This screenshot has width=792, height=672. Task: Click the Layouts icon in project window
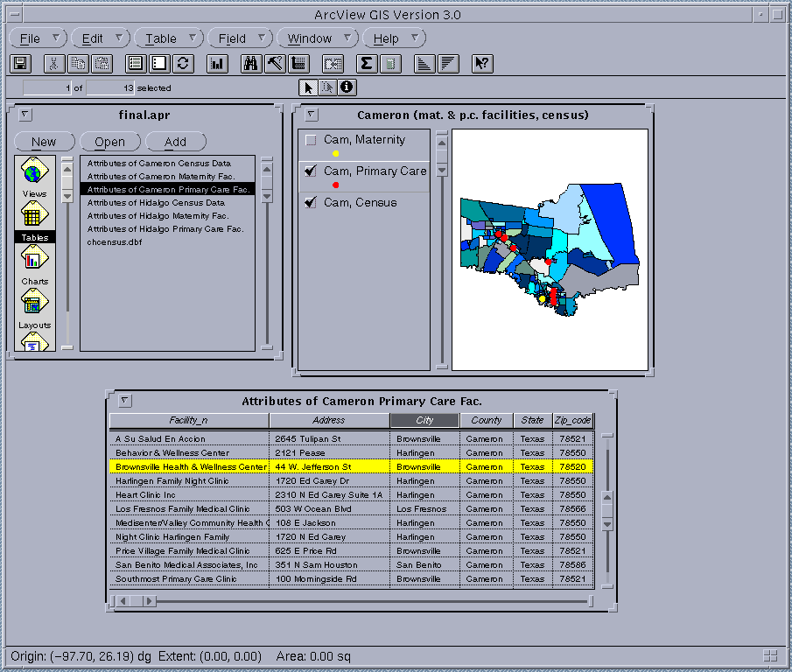coord(34,303)
